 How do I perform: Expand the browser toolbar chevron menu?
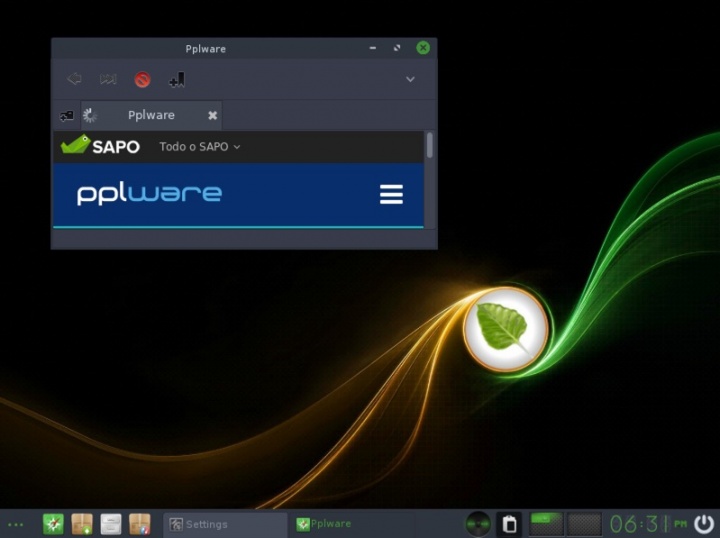410,79
